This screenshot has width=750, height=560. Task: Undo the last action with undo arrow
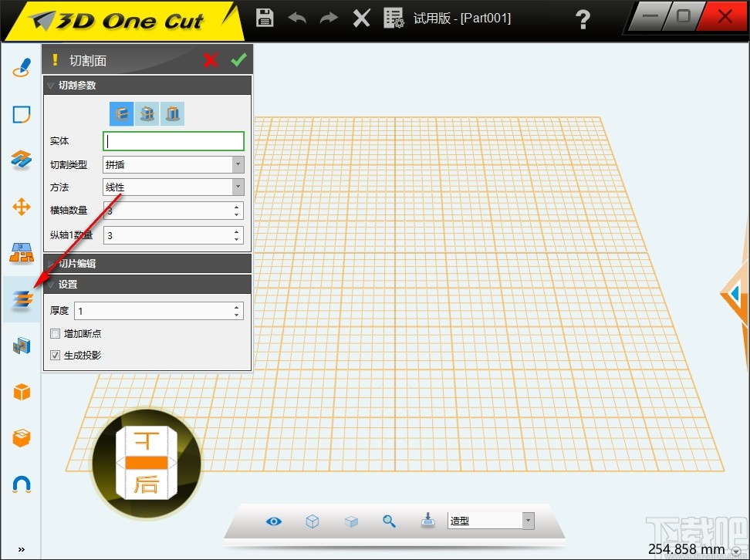(x=297, y=19)
